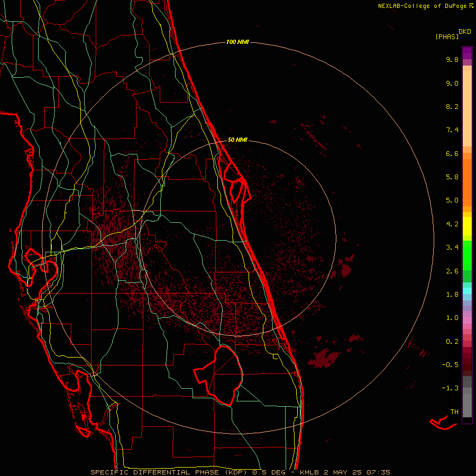The width and height of the screenshot is (476, 476).
Task: Click the 2.6 value on the legend
Action: [452, 271]
